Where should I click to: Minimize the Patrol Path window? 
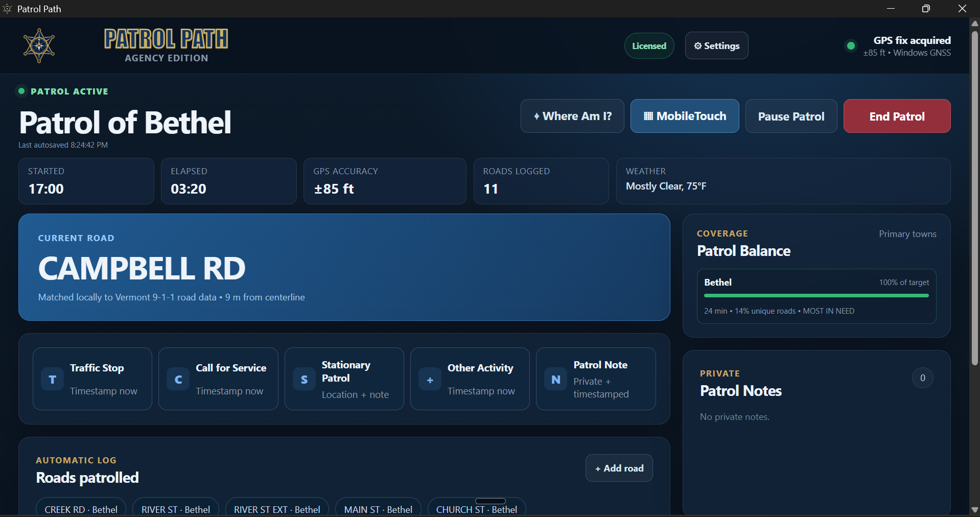891,9
